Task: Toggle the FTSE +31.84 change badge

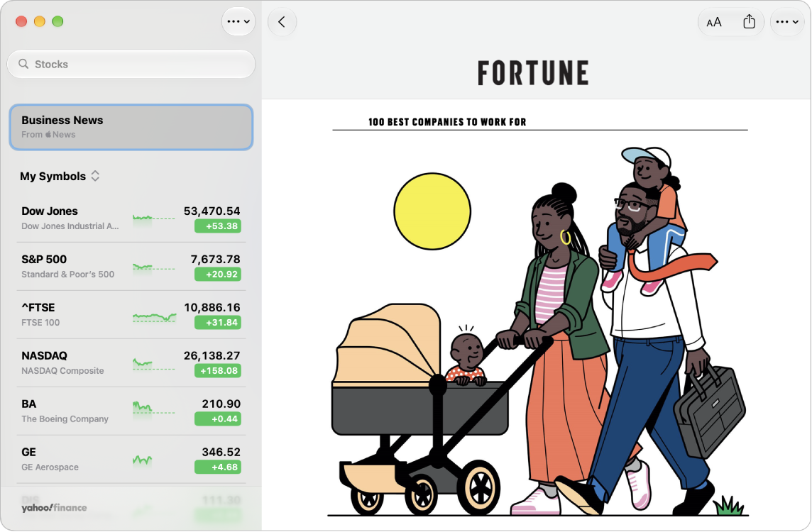Action: [217, 323]
